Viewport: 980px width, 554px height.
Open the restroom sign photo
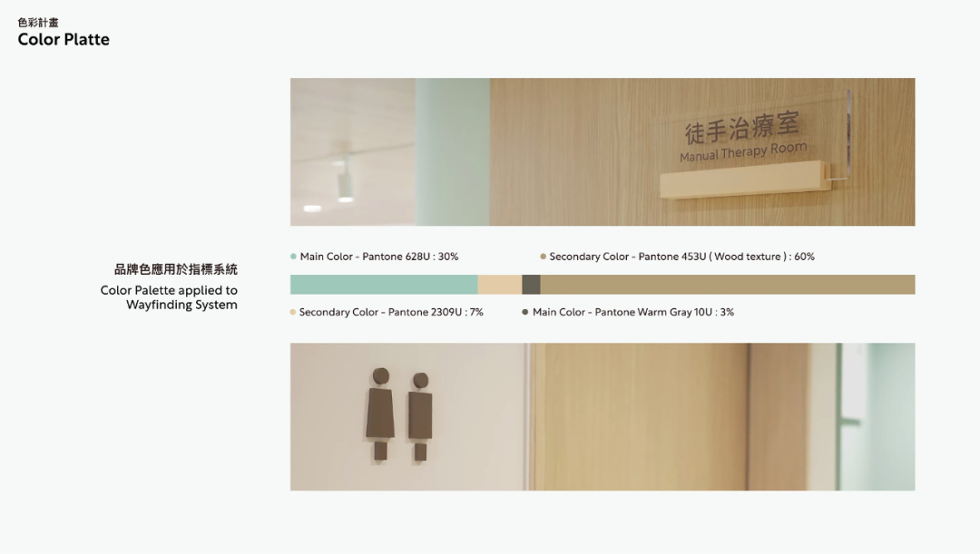(603, 416)
